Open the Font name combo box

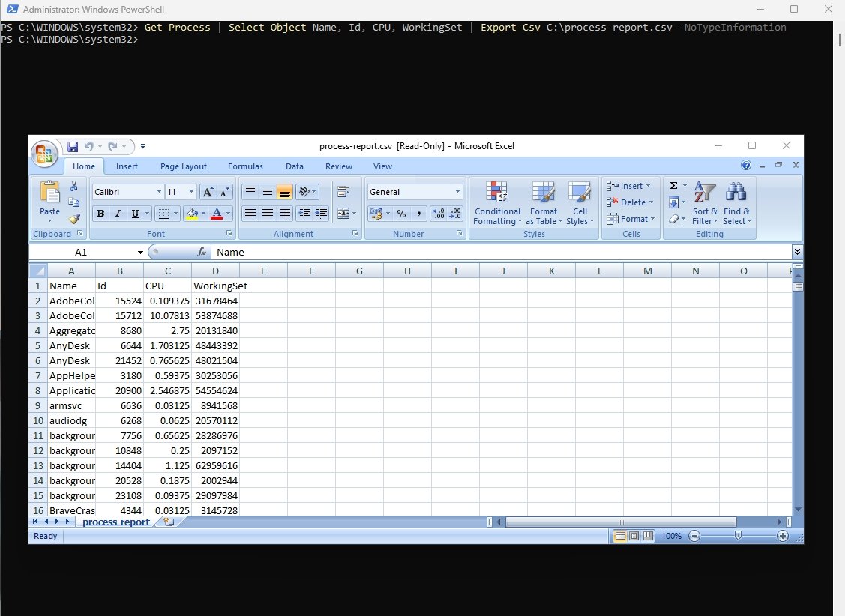coord(127,192)
